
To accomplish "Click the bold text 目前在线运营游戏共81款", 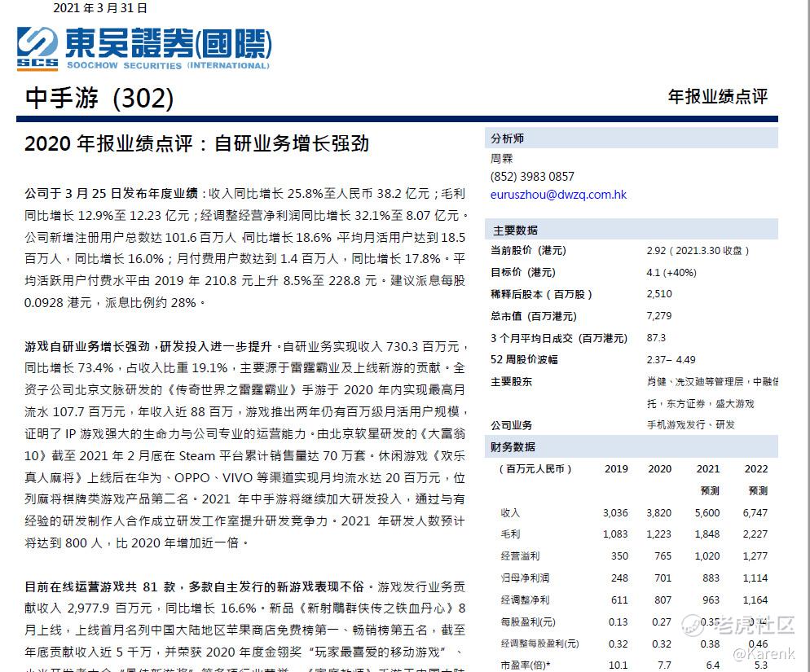I will [99, 586].
